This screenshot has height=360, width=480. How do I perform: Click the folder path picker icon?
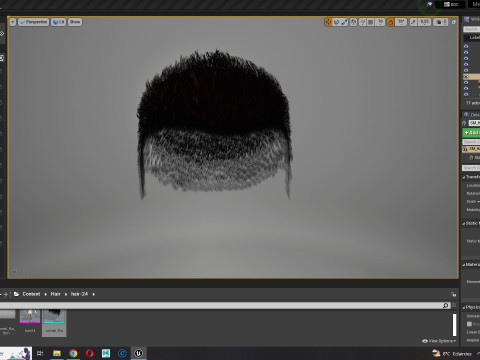click(16, 294)
